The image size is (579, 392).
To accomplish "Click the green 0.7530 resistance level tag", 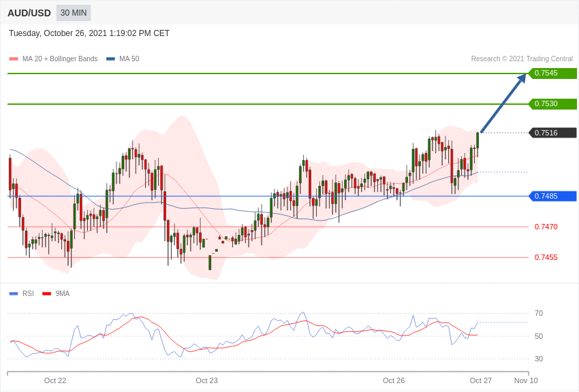I will click(552, 103).
